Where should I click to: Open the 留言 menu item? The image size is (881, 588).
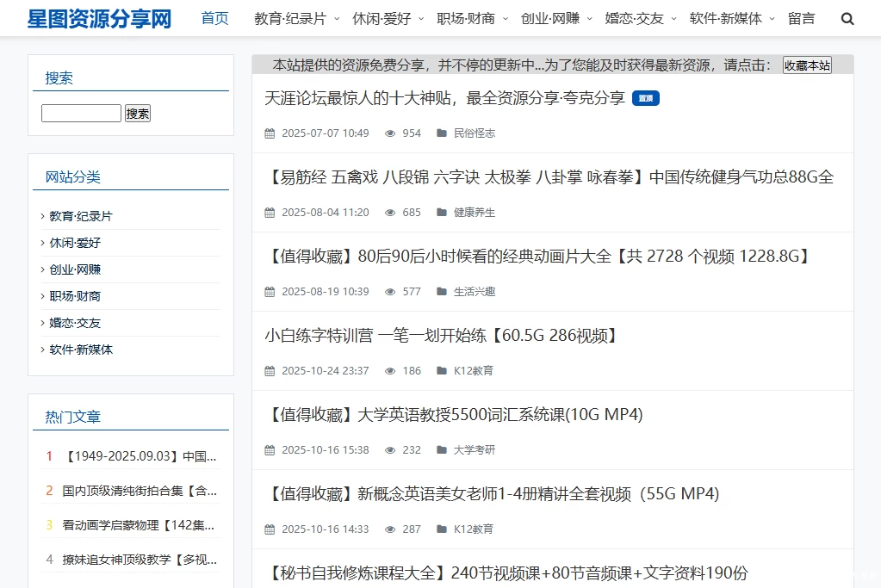[802, 17]
